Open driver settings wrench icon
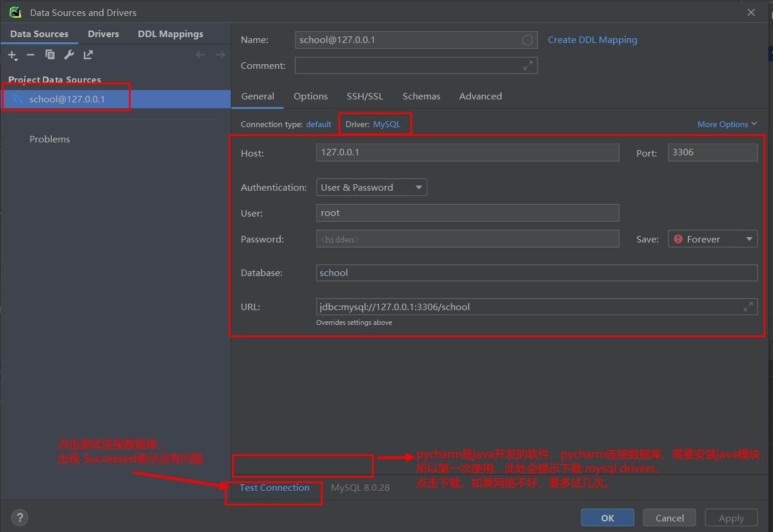 pyautogui.click(x=69, y=55)
